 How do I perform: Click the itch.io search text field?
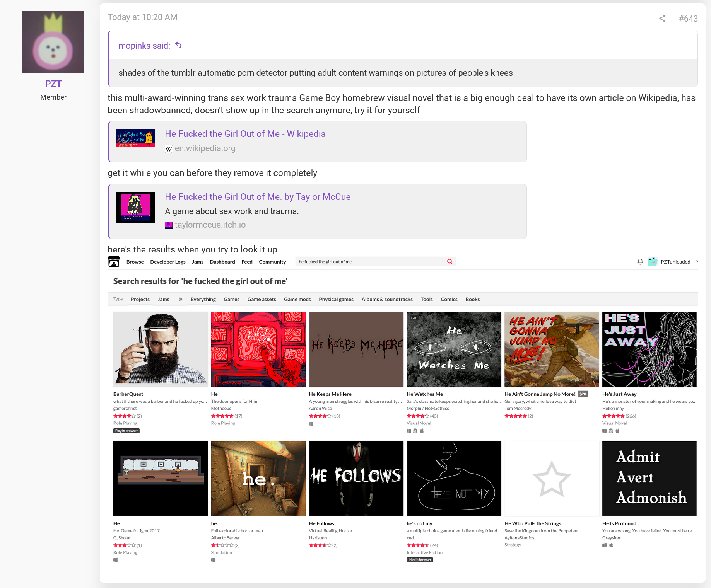point(371,262)
